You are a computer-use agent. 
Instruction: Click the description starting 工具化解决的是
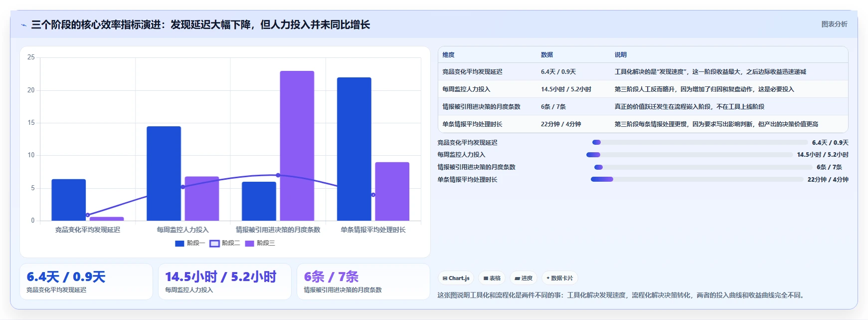[710, 72]
